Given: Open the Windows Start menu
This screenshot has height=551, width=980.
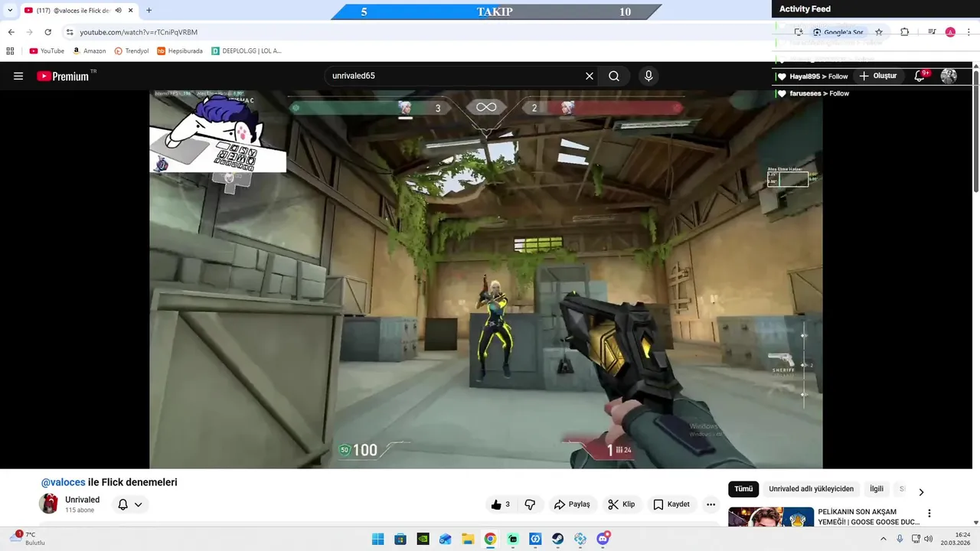Looking at the screenshot, I should 377,539.
